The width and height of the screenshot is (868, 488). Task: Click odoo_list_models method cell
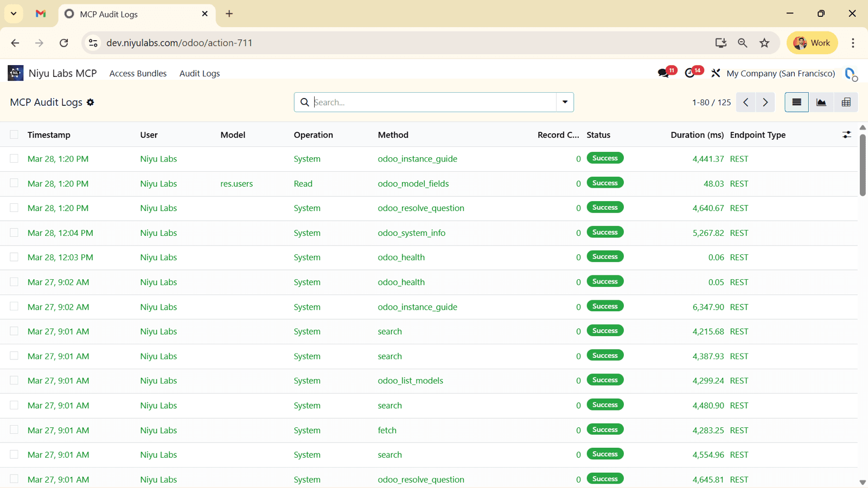click(x=411, y=381)
